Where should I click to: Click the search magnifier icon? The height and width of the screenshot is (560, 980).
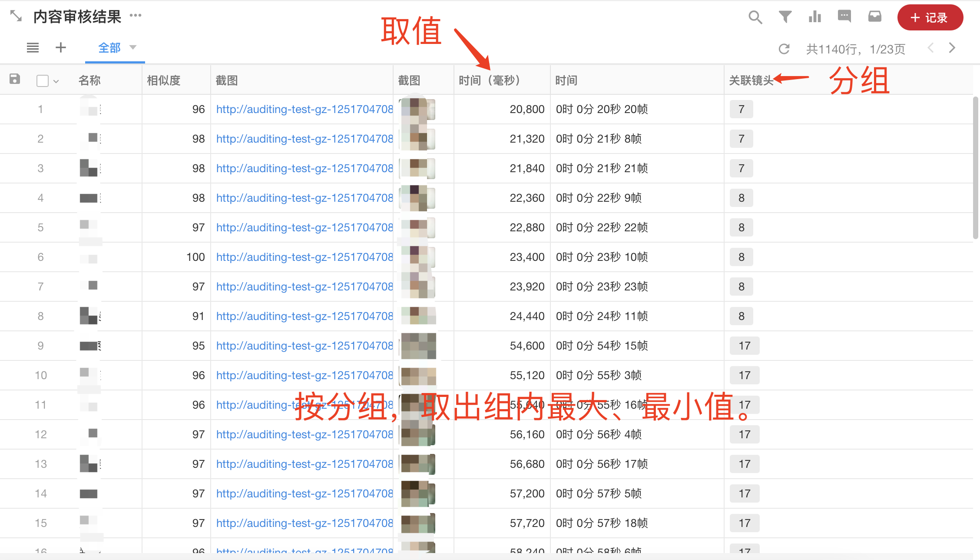coord(755,17)
